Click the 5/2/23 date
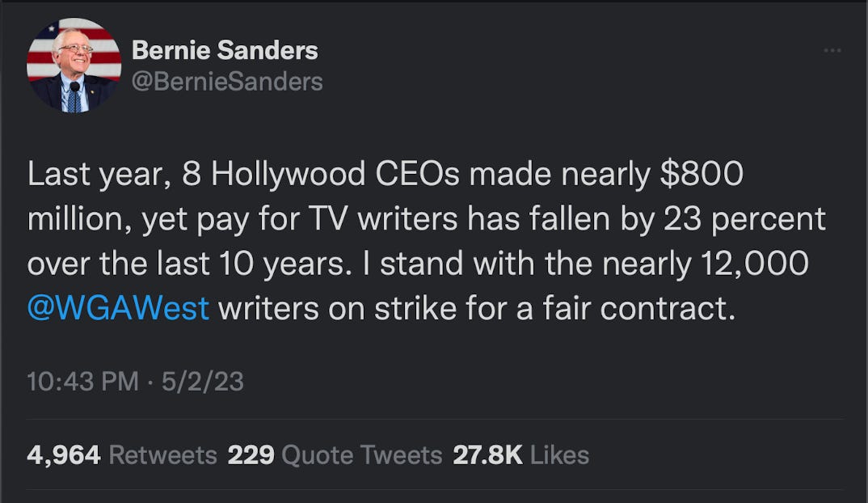 point(202,382)
